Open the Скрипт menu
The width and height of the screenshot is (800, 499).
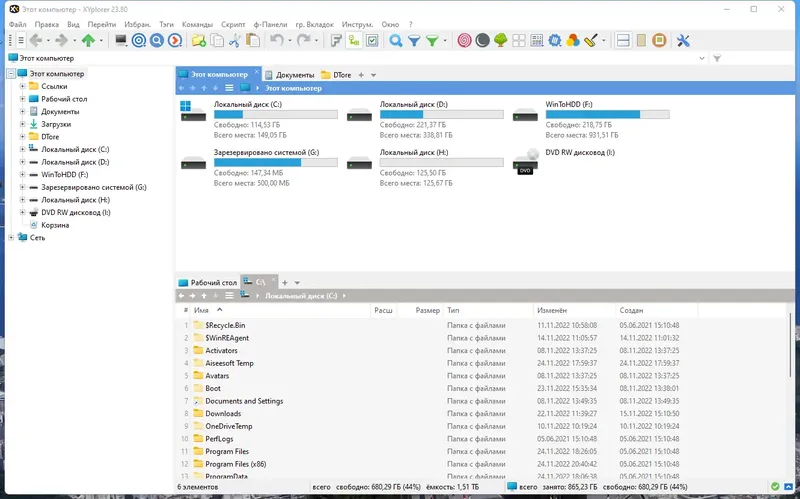(233, 24)
